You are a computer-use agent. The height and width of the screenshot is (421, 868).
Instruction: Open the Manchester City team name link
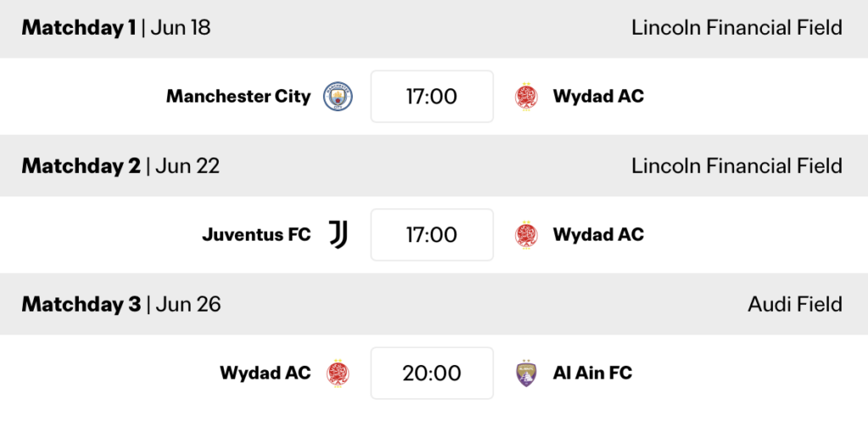pos(238,97)
